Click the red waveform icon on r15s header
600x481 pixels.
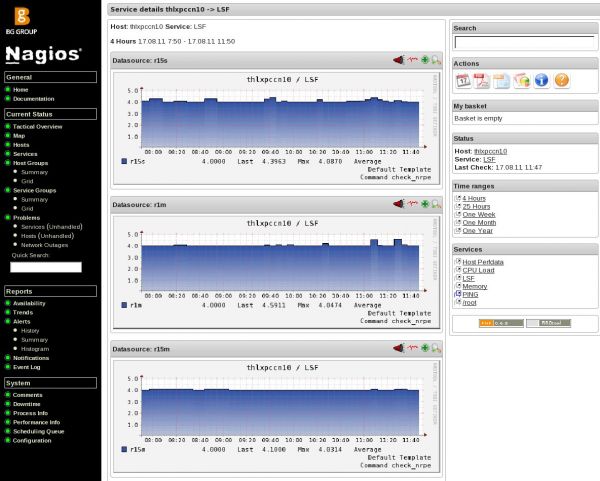coord(412,61)
